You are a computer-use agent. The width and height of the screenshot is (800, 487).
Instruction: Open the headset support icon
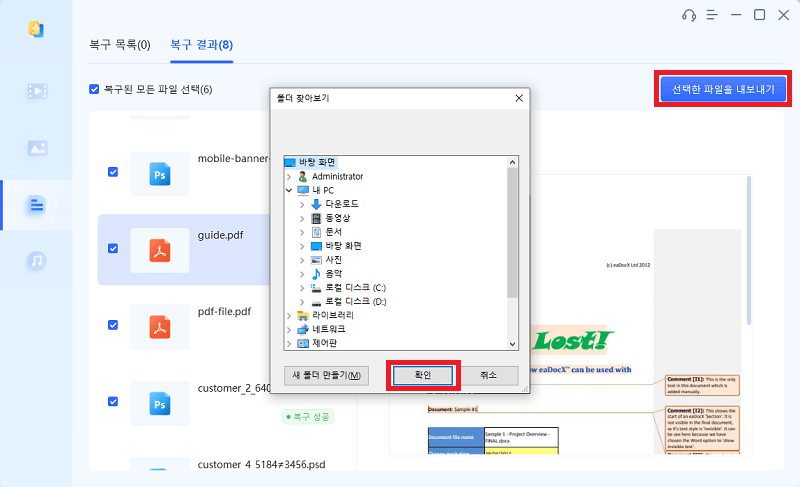(x=689, y=15)
